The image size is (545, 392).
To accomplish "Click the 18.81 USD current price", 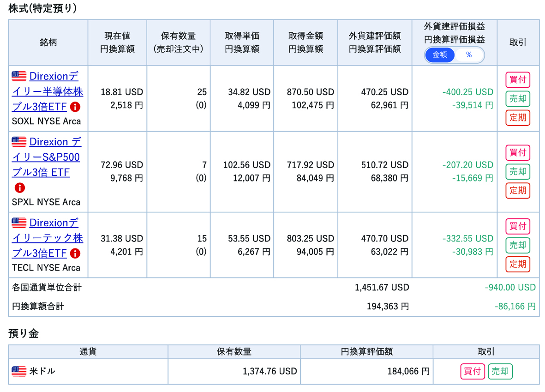I will click(x=122, y=92).
